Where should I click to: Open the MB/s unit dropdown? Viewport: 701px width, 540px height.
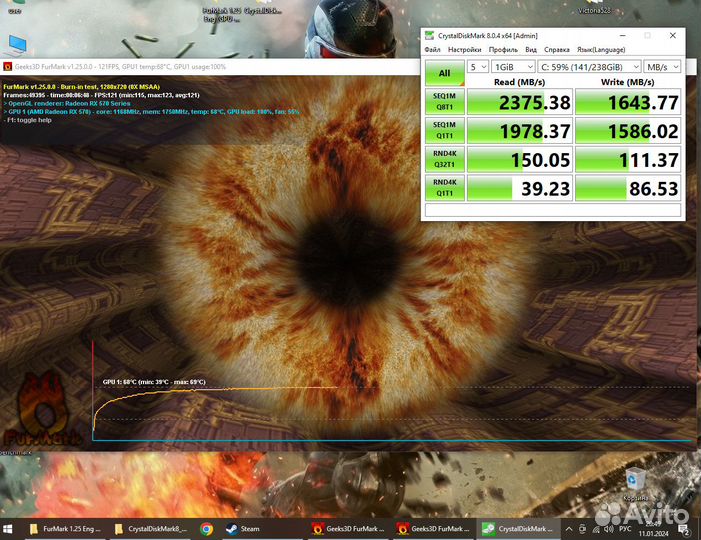tap(663, 67)
